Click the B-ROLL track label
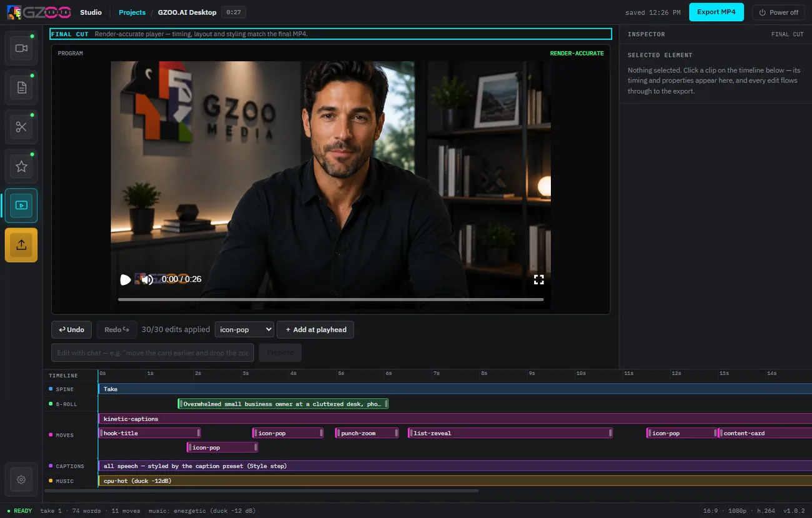 point(66,404)
